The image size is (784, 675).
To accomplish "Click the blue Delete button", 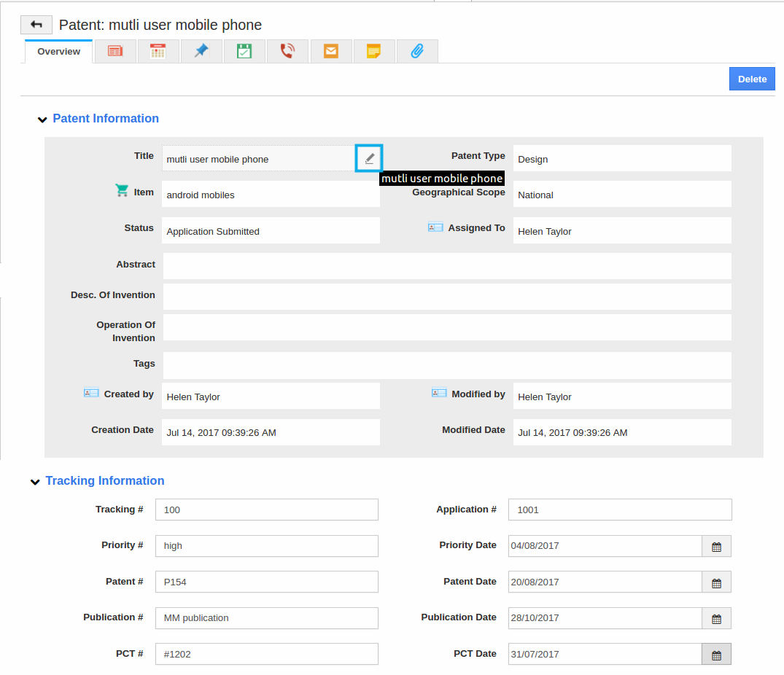I will (751, 79).
